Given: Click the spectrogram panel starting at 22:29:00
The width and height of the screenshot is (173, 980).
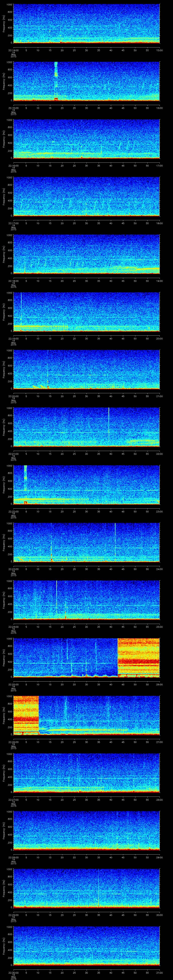Looking at the screenshot, I should (x=87, y=889).
